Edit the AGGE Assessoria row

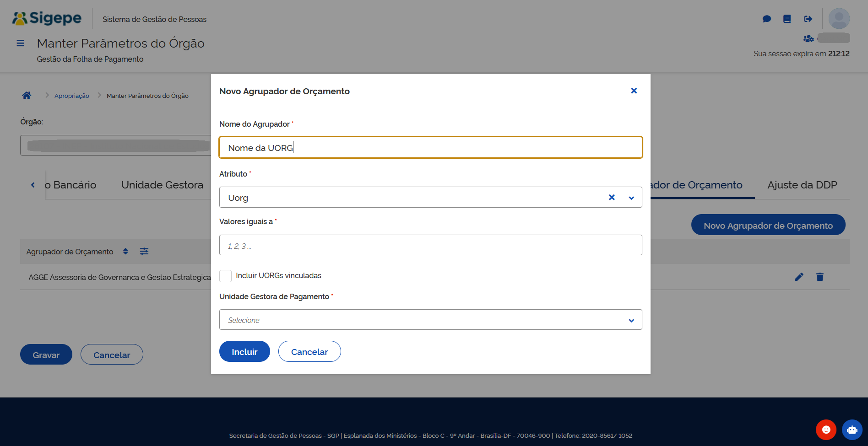point(799,277)
